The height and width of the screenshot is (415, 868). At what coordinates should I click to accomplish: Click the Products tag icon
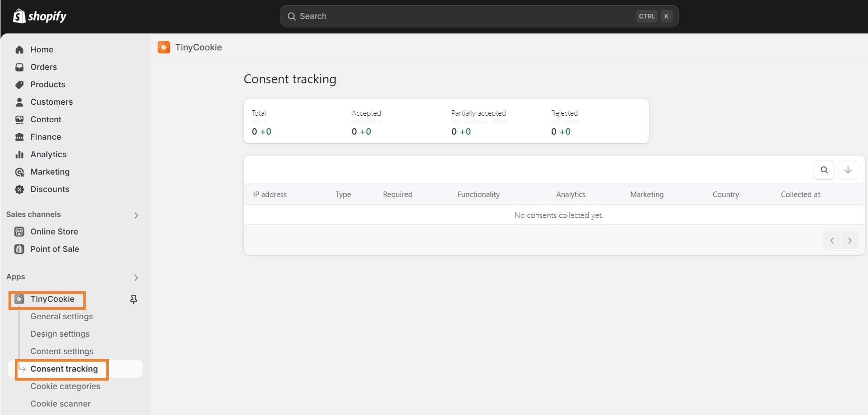[19, 84]
